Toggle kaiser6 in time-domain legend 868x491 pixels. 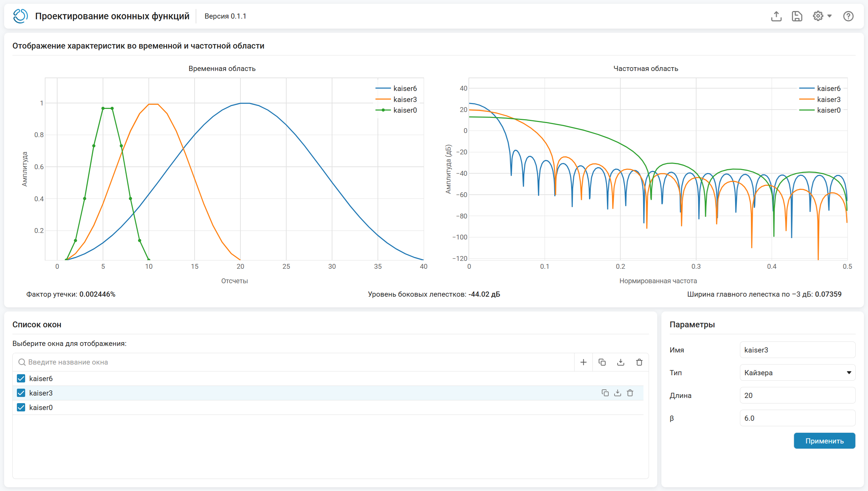click(x=396, y=89)
